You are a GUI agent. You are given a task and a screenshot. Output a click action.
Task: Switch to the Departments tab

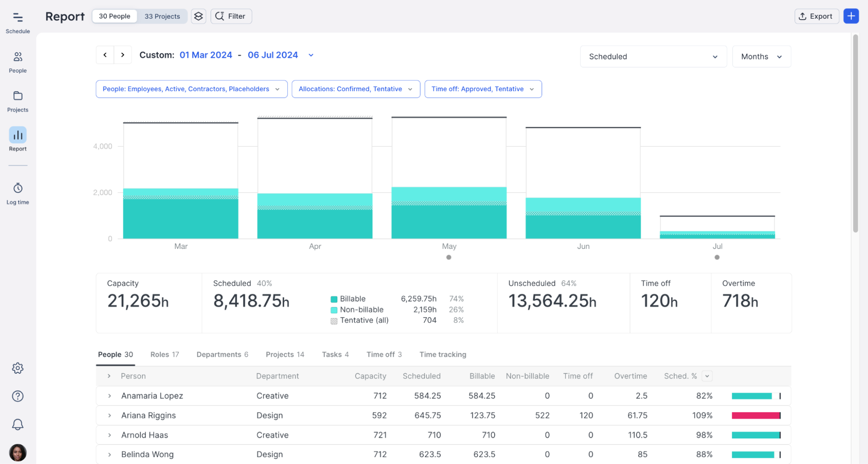pyautogui.click(x=222, y=355)
